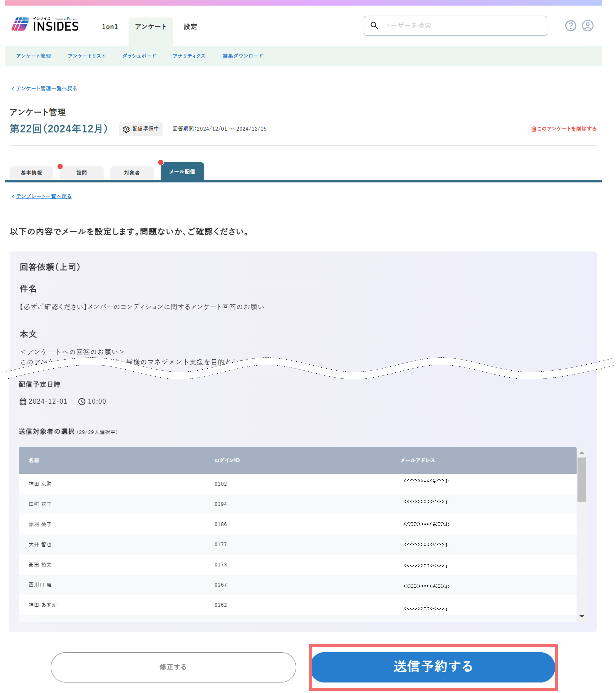Follow アンケート管理一覧へ戻る link

[46, 88]
